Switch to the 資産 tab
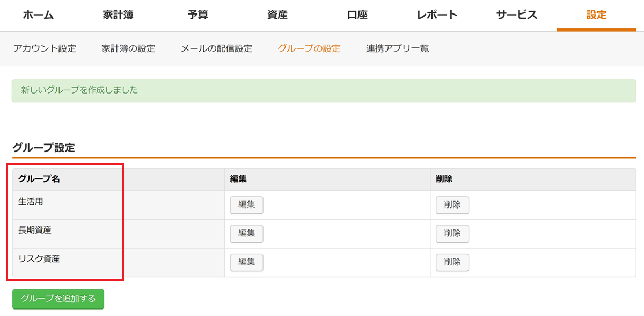Image resolution: width=644 pixels, height=316 pixels. tap(277, 15)
